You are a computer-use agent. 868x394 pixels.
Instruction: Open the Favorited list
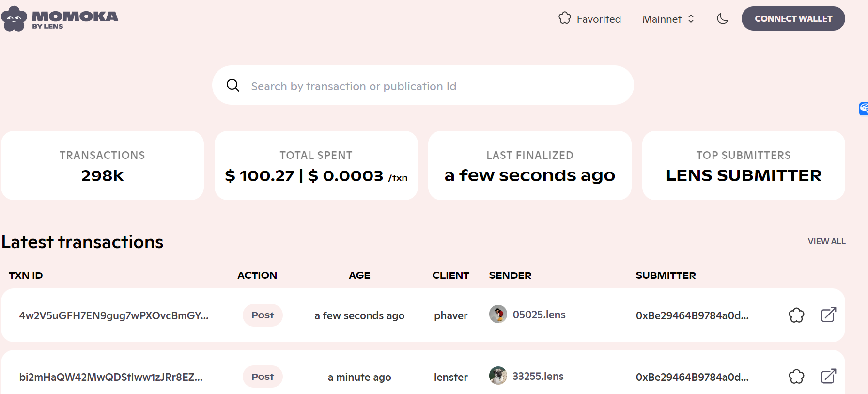(589, 19)
